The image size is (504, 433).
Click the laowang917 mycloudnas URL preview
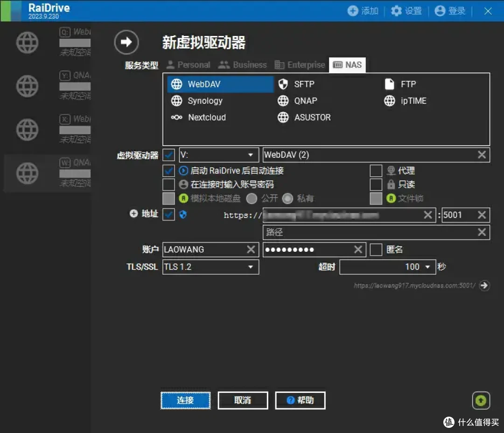tap(414, 285)
